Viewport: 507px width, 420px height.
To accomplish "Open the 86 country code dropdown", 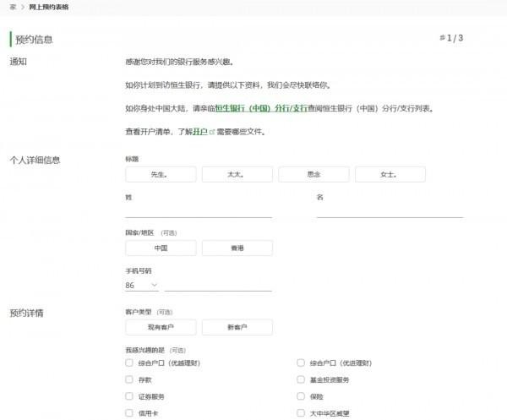I will (142, 285).
